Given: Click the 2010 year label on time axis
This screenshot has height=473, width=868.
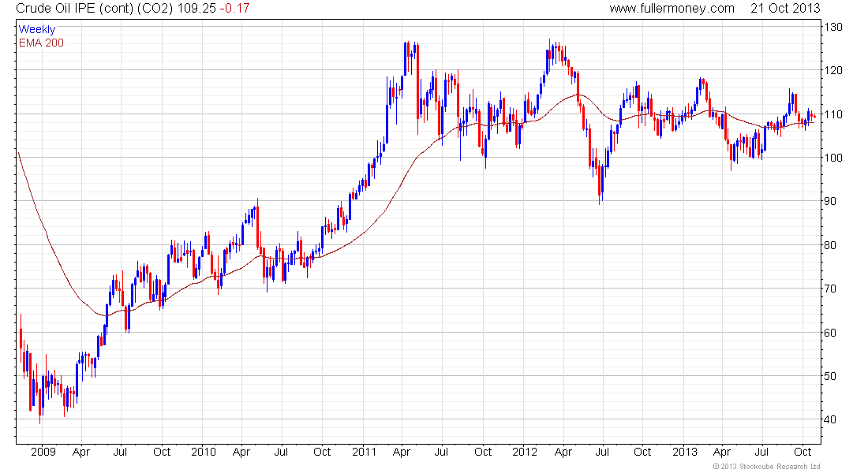Looking at the screenshot, I should coord(203,452).
